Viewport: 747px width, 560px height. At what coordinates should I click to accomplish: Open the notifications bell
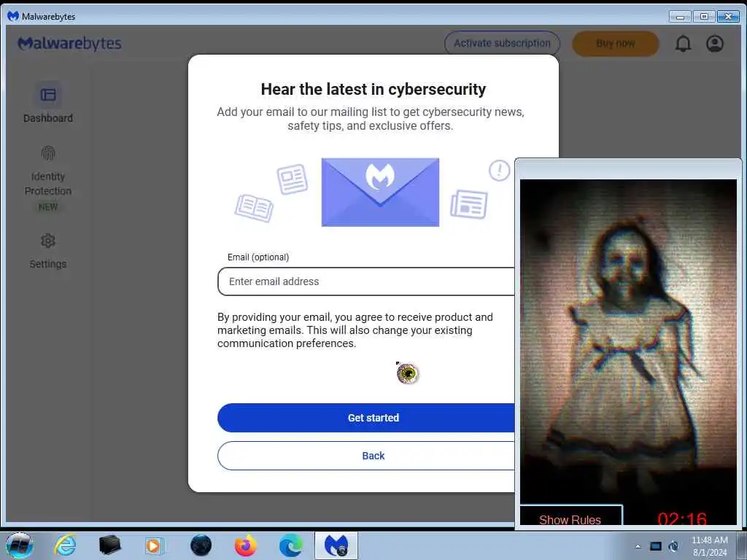tap(683, 44)
